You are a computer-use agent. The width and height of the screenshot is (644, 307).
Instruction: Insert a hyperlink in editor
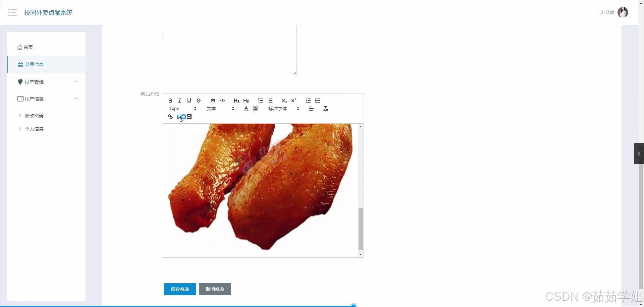point(170,117)
